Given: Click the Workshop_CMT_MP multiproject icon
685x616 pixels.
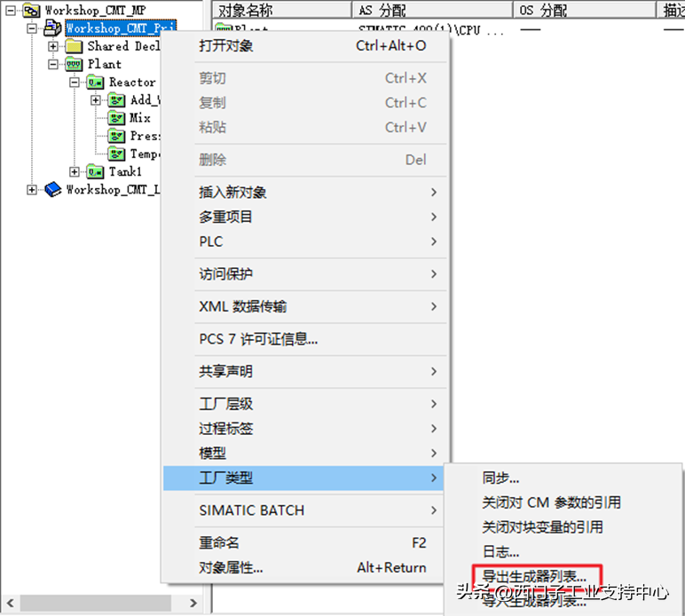Looking at the screenshot, I should point(31,10).
